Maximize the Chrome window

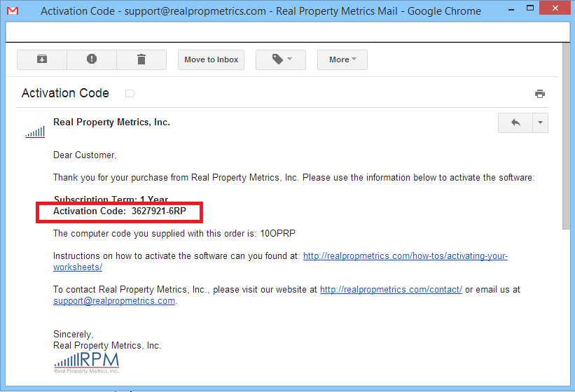(530, 8)
